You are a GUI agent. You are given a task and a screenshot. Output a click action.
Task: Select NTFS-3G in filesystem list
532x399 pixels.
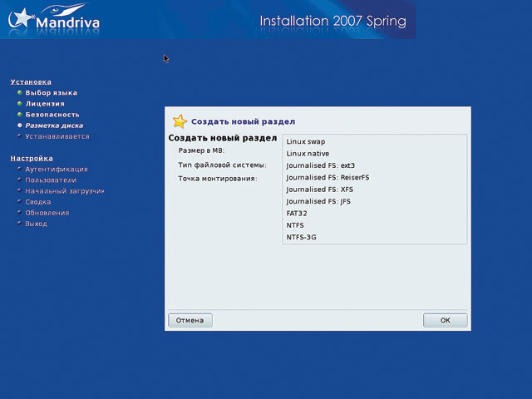click(x=375, y=237)
